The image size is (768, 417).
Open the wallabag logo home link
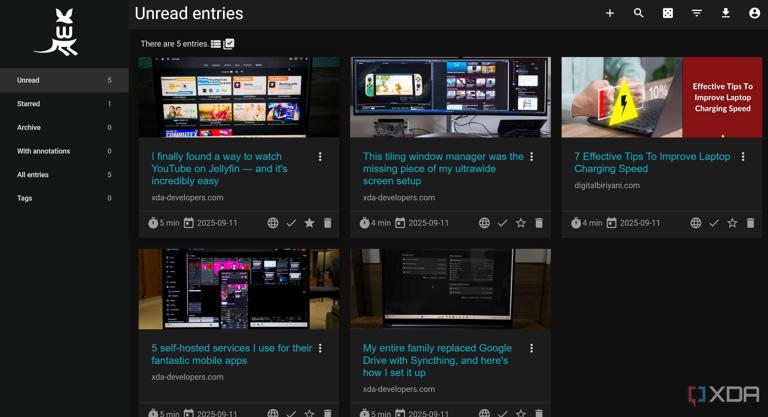(57, 32)
